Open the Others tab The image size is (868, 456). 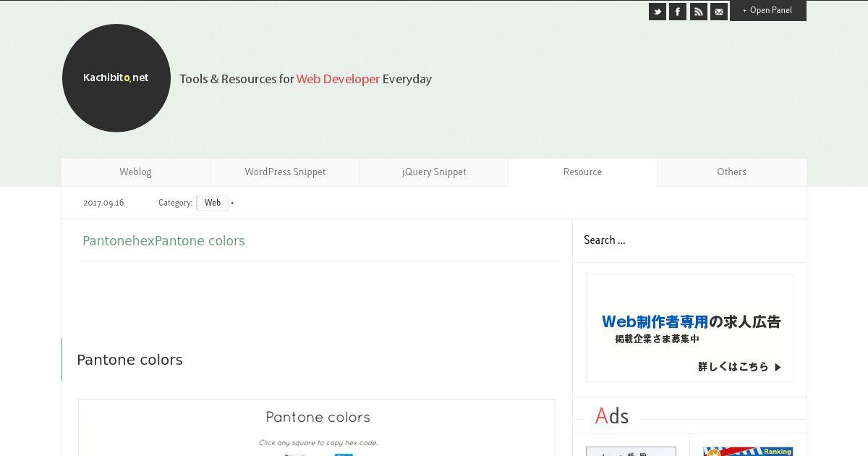[x=732, y=172]
